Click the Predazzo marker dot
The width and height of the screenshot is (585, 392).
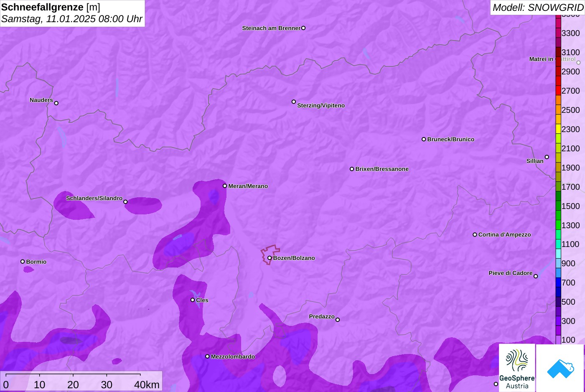pos(338,320)
